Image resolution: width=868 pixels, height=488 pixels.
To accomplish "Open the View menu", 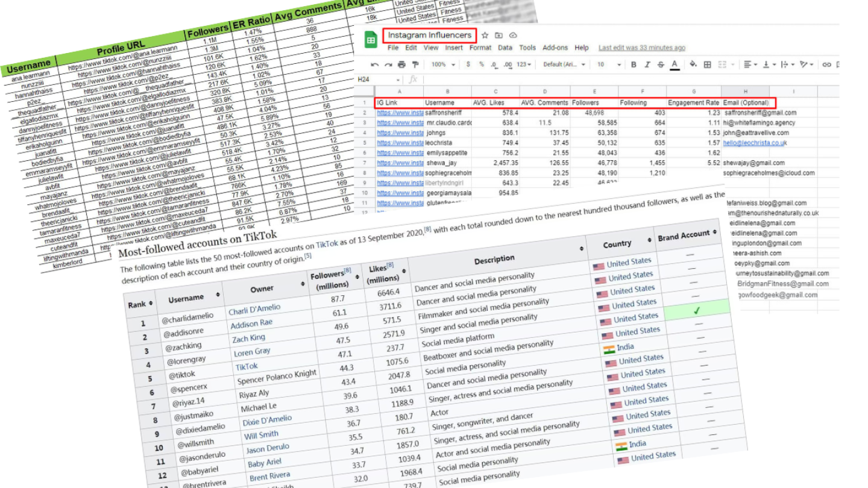I will [x=431, y=48].
